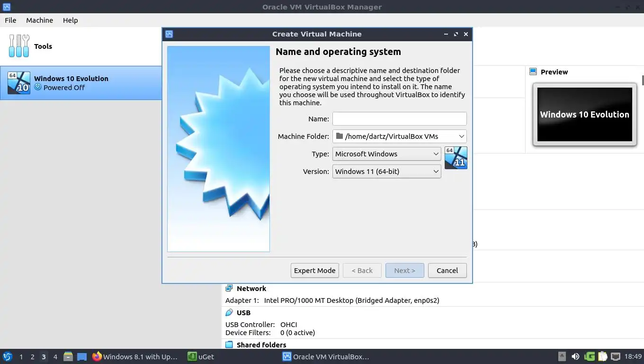The width and height of the screenshot is (644, 364).
Task: Click the USB section icon
Action: click(x=229, y=312)
